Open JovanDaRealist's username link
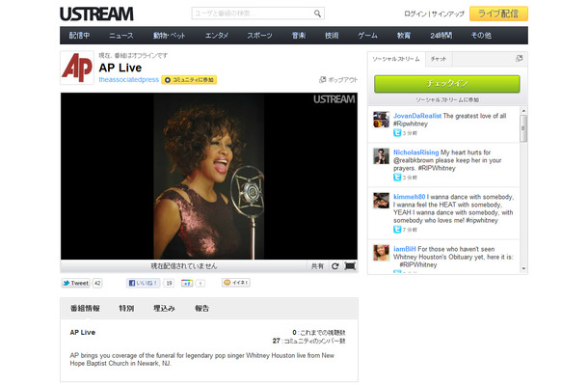The width and height of the screenshot is (588, 386). coord(417,116)
